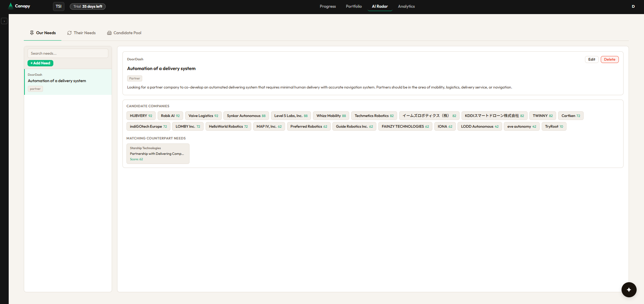Open the Trial 35 days left badge

88,6
